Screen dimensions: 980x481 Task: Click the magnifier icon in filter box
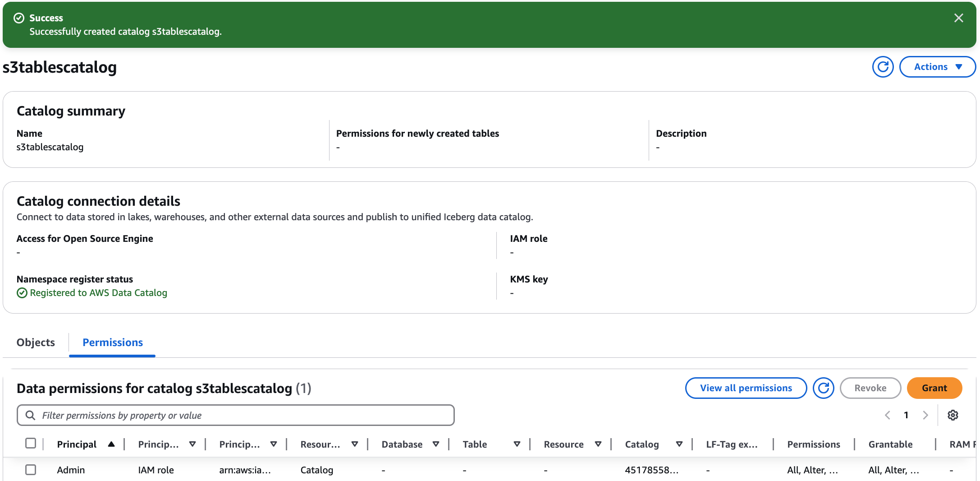point(30,415)
